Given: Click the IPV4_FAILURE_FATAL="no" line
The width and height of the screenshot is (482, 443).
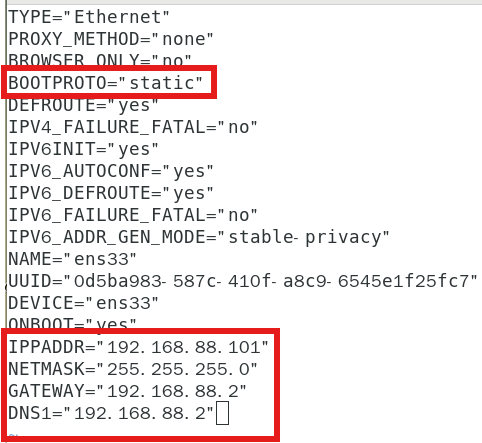Looking at the screenshot, I should [x=133, y=127].
